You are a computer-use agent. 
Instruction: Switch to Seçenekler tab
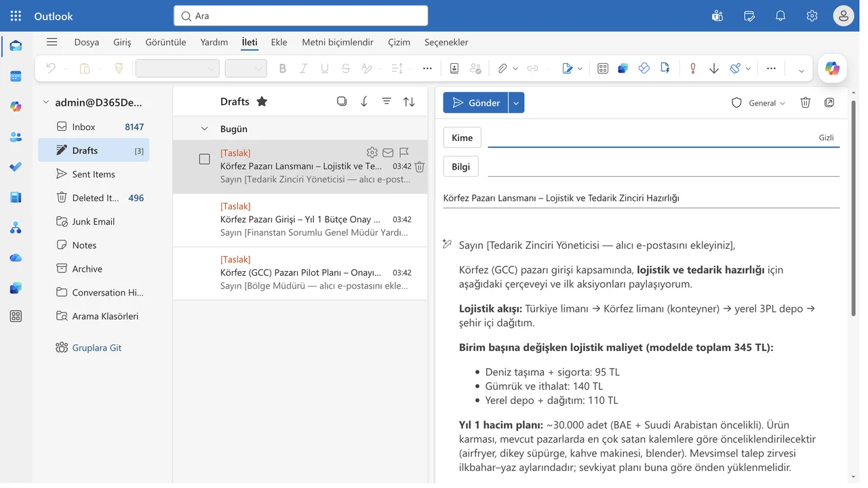click(446, 42)
